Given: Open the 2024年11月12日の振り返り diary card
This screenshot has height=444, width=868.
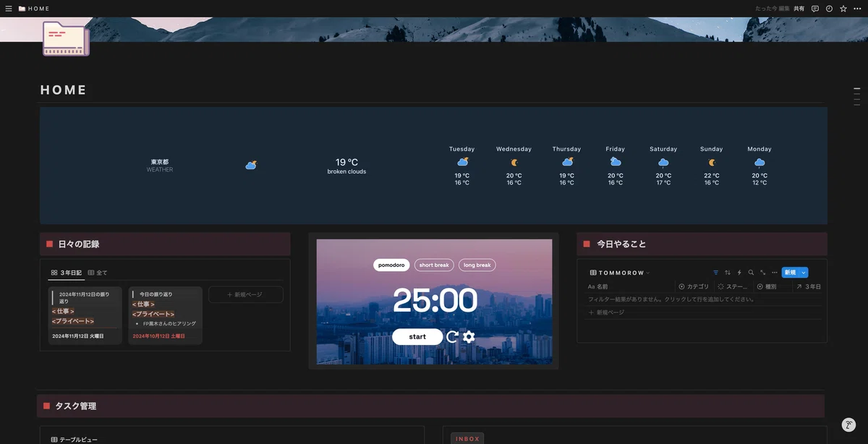Looking at the screenshot, I should (x=85, y=315).
